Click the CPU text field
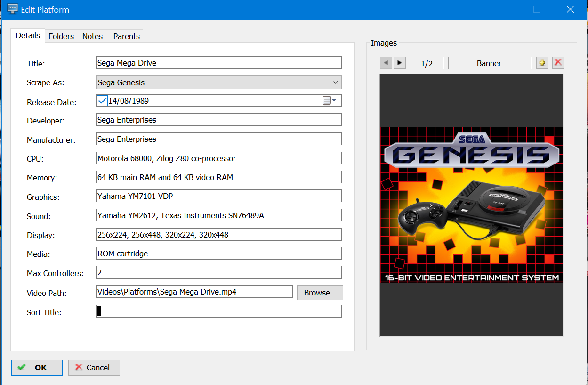This screenshot has height=385, width=588. click(x=219, y=158)
